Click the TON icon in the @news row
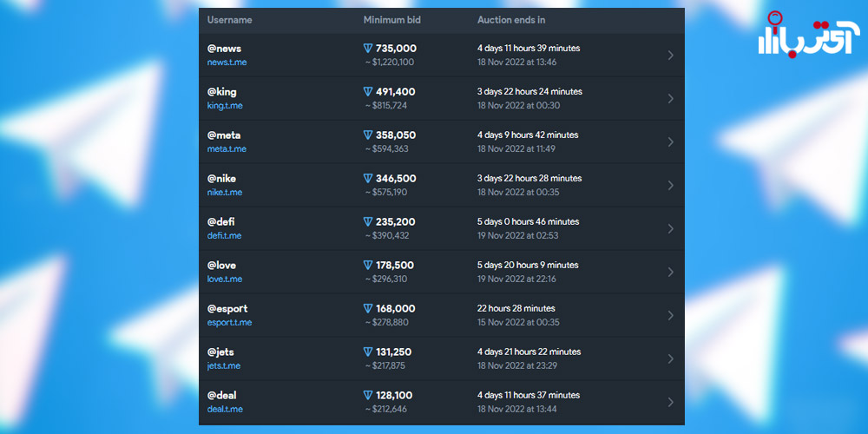 tap(368, 49)
